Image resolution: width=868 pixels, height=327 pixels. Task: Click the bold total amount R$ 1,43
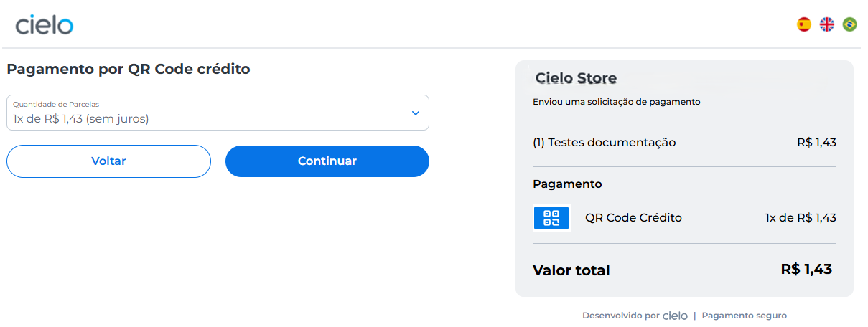806,270
